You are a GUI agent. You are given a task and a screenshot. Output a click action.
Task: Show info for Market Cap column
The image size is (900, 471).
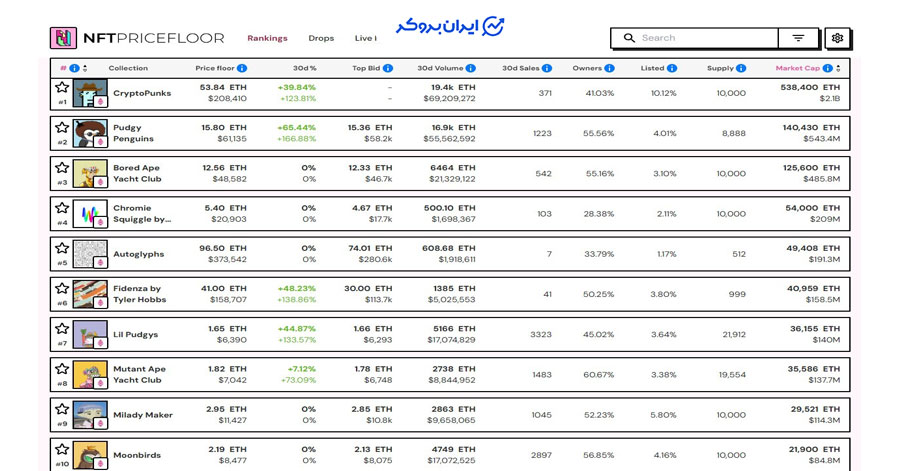tap(828, 68)
